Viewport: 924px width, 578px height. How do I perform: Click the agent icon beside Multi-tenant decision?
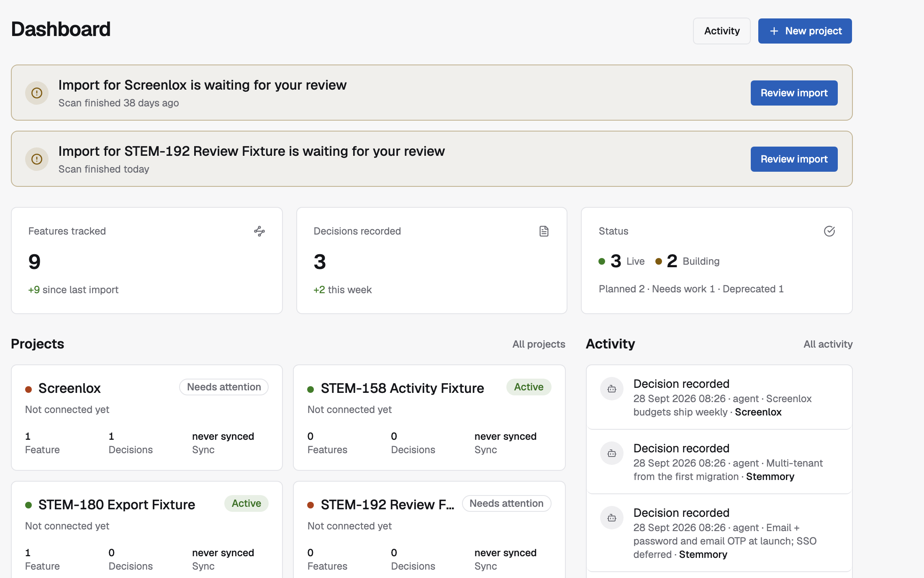pyautogui.click(x=612, y=453)
